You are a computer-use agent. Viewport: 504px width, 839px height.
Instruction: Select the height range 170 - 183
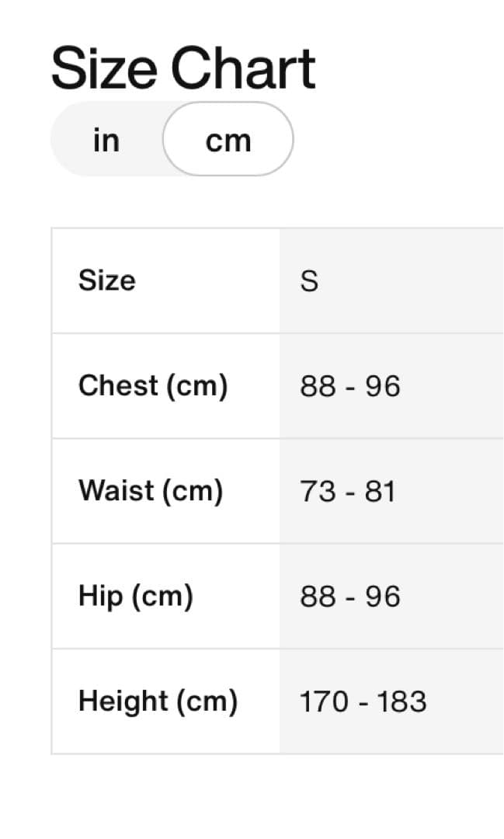363,701
